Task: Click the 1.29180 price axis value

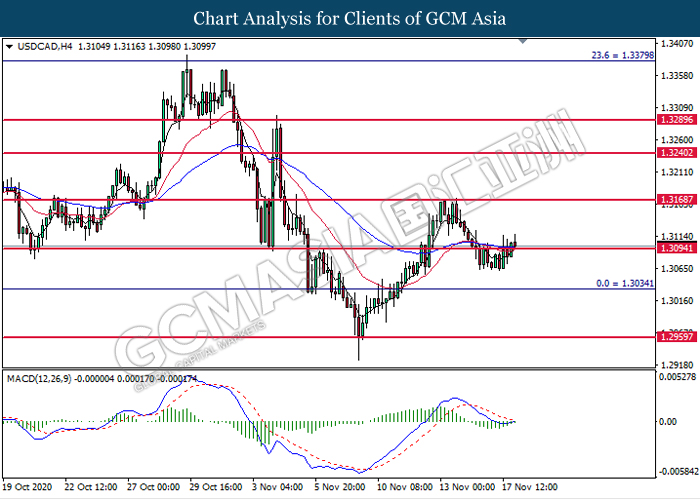Action: pos(677,365)
